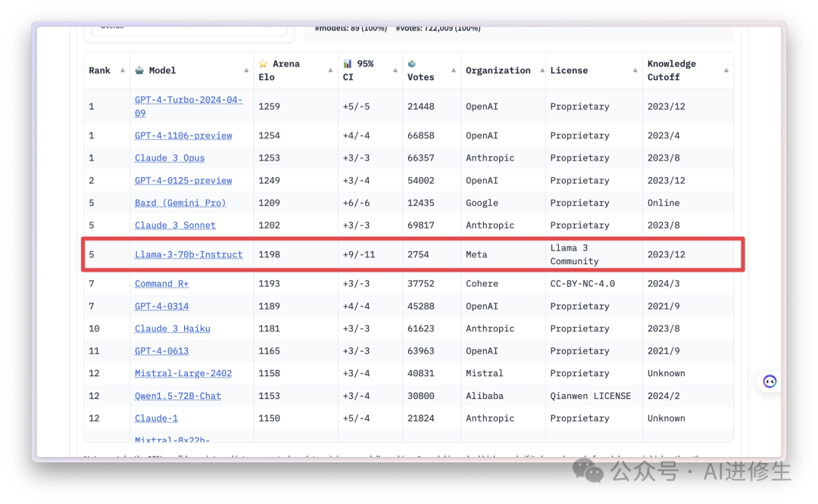The image size is (818, 504).
Task: Open Claude 3 Sonnet model link
Action: pyautogui.click(x=175, y=226)
